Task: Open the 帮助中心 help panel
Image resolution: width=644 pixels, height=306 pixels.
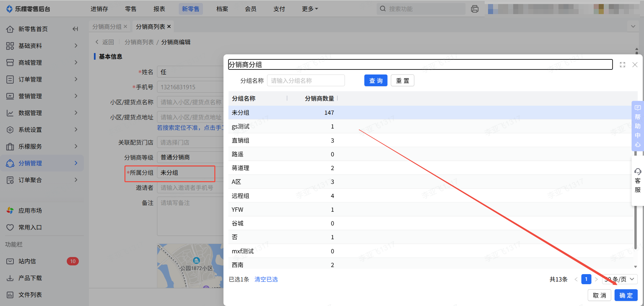Action: click(x=638, y=126)
